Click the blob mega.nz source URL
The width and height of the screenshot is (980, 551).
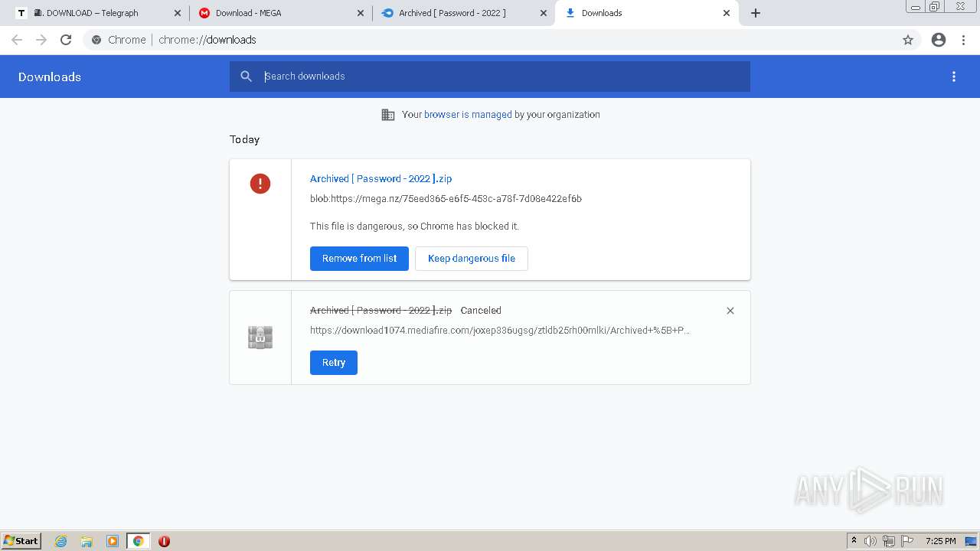pos(446,198)
